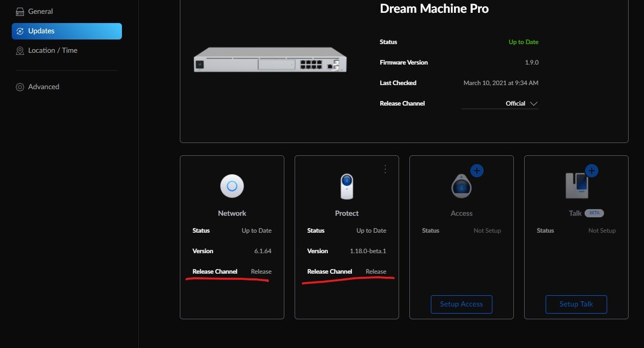Click firmware version 1.9.0
Viewport: 644px width, 348px height.
click(x=531, y=63)
